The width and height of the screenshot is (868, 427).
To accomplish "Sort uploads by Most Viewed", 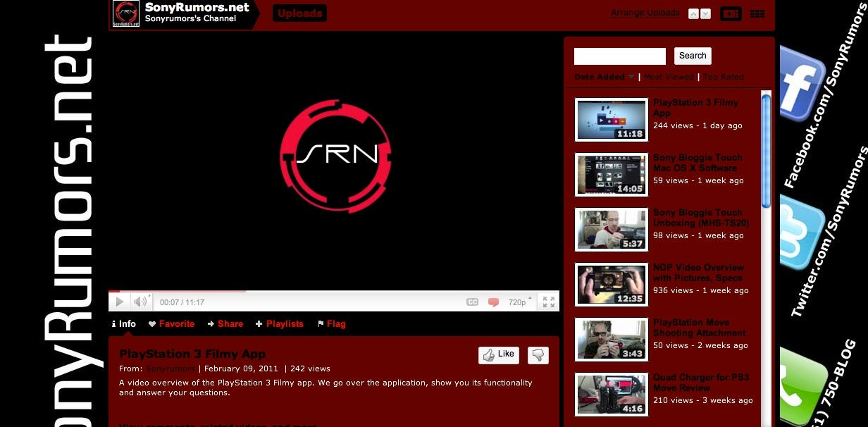I will [x=669, y=77].
